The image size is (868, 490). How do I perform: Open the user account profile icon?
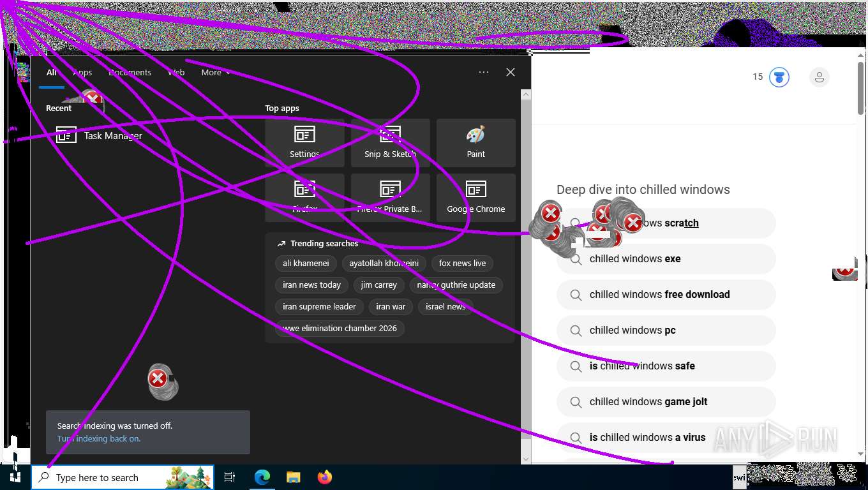pos(819,77)
